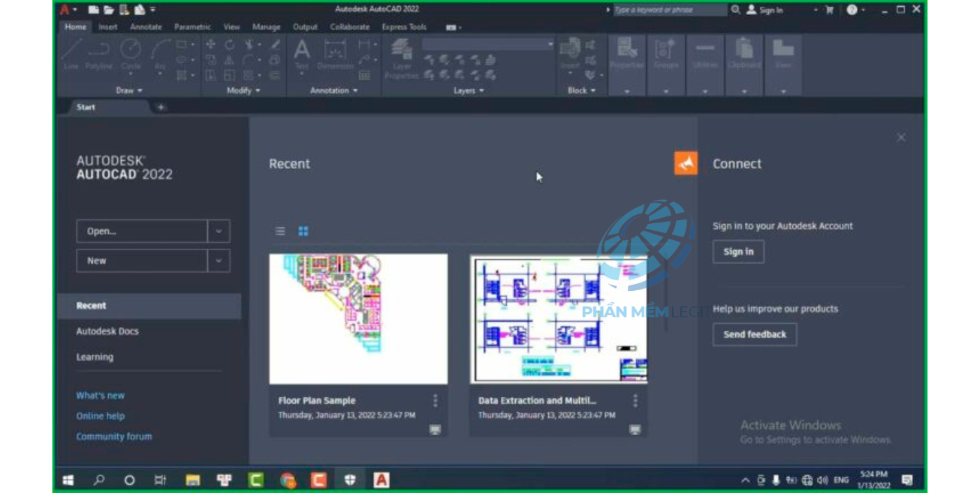Click the Help question mark icon
980x493 pixels.
(852, 10)
